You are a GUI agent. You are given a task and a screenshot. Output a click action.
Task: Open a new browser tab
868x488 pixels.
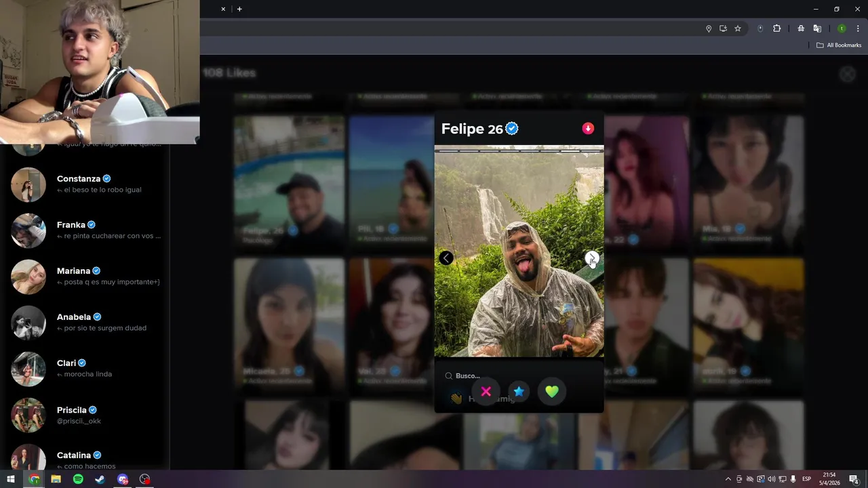pos(239,9)
